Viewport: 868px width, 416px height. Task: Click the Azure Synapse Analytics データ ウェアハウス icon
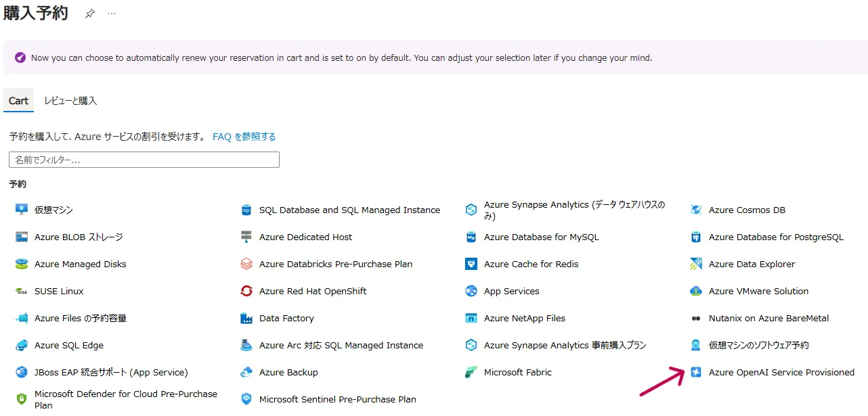[x=471, y=210]
